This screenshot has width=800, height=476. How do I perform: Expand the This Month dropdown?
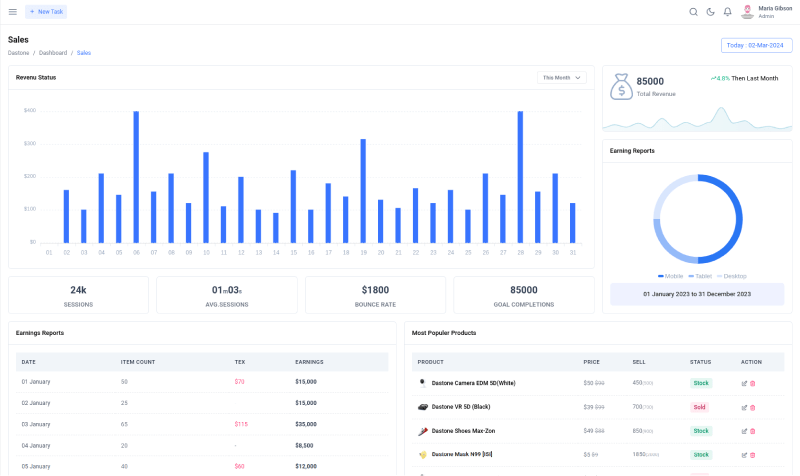coord(562,77)
